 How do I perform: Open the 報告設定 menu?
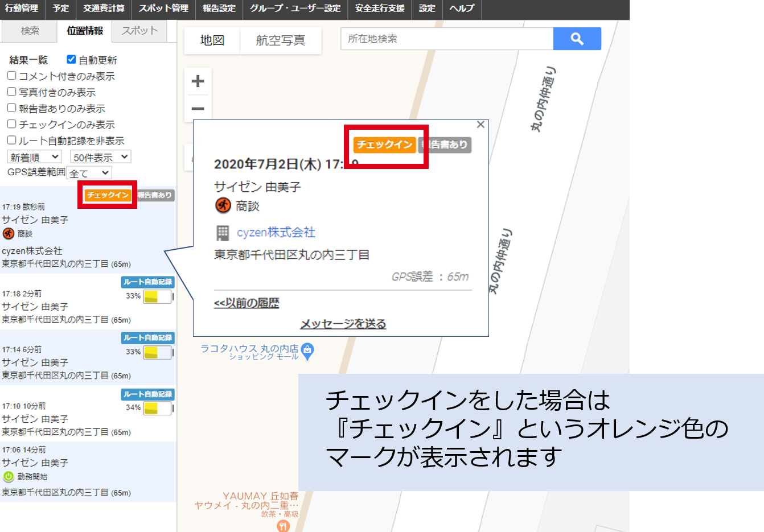(219, 9)
